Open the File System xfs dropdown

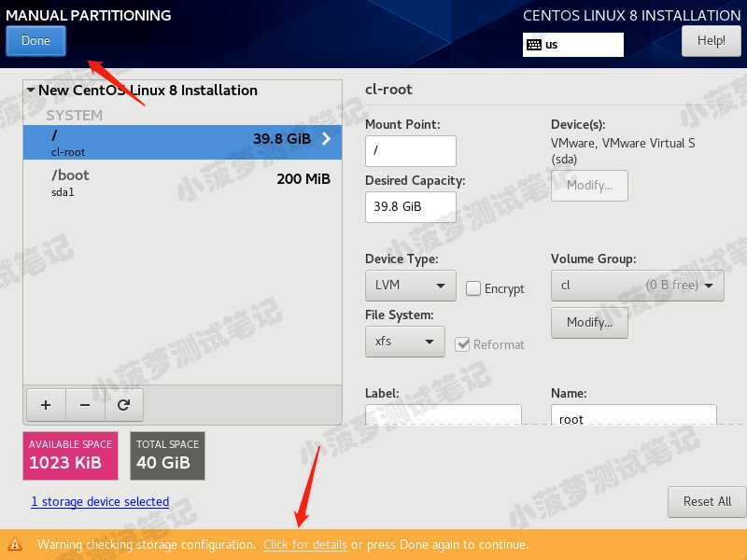(x=404, y=342)
